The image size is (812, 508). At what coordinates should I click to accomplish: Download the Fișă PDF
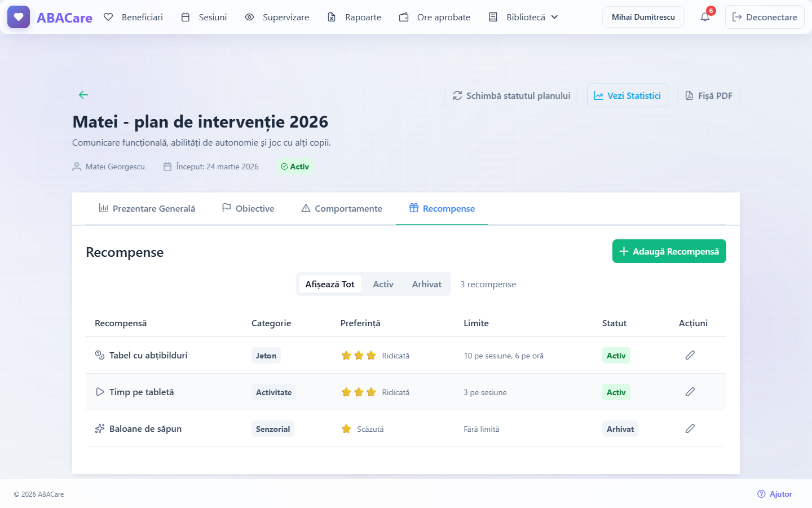pos(708,95)
